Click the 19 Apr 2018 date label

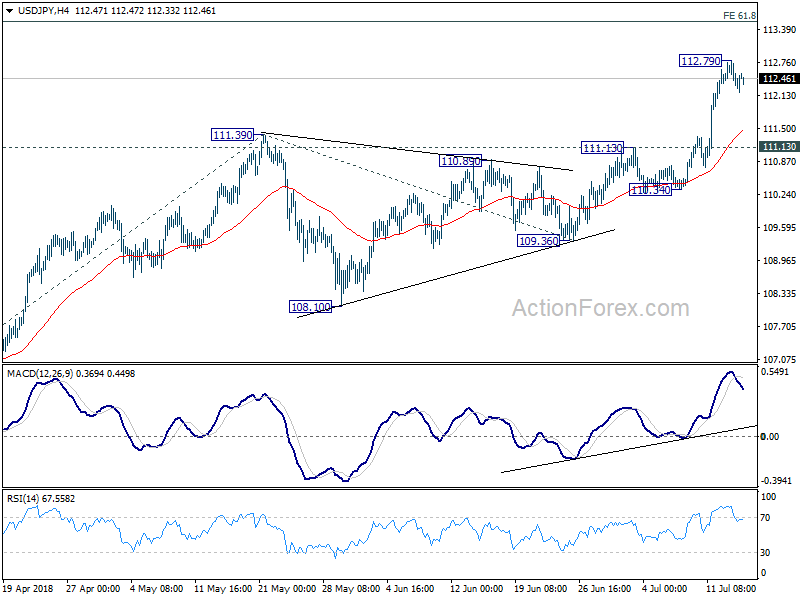click(28, 588)
